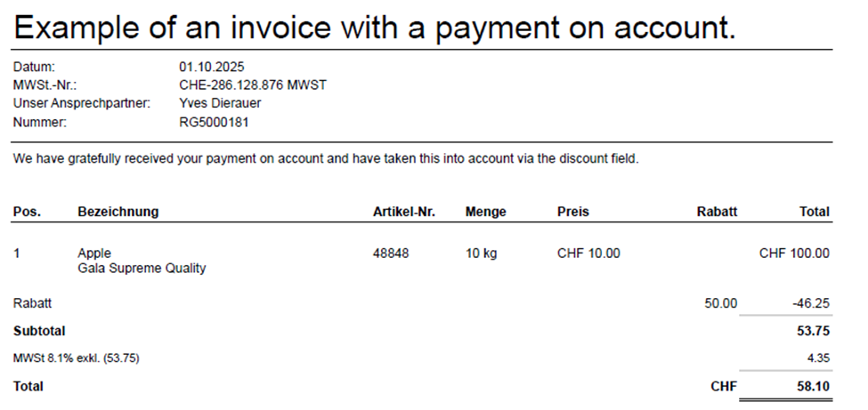Click the Gala Supreme Quality description
The image size is (868, 410).
pos(142,269)
